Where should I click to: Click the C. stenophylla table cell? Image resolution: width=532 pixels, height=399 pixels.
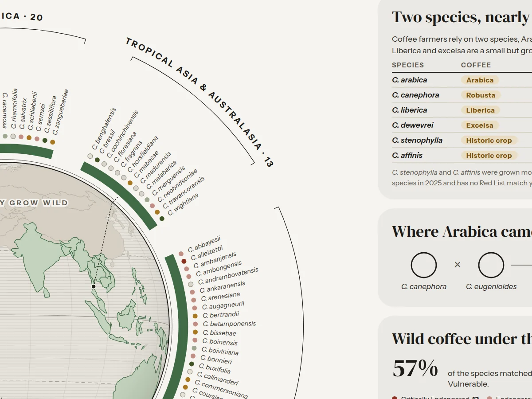click(x=417, y=141)
